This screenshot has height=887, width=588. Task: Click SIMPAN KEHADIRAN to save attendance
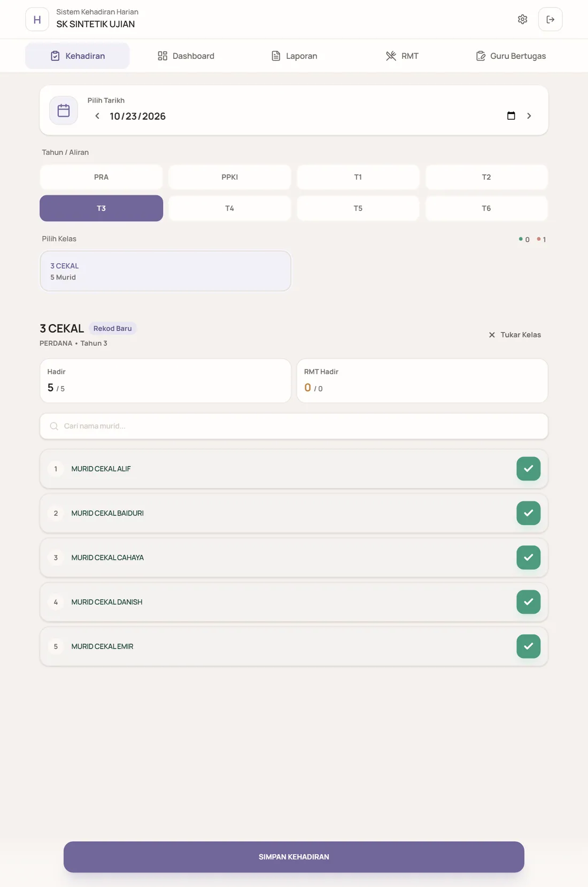pyautogui.click(x=294, y=857)
